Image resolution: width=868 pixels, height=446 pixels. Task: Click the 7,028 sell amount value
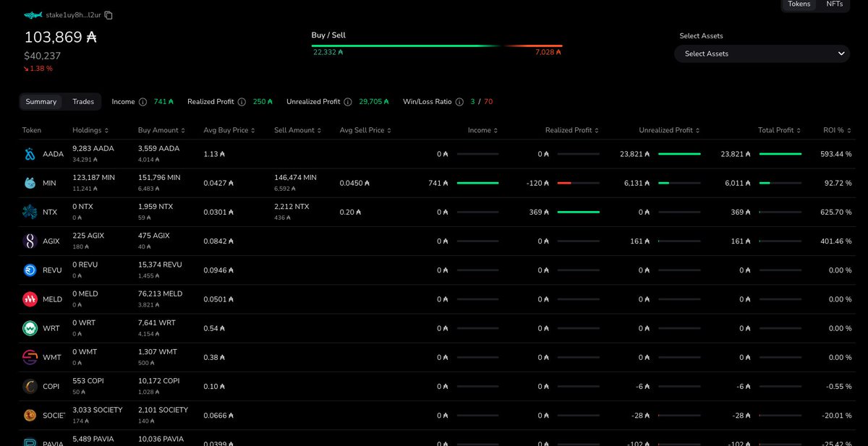point(548,53)
